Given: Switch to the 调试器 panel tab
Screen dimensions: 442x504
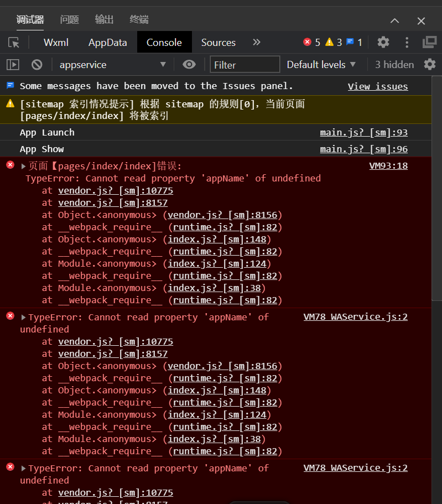Looking at the screenshot, I should pos(30,19).
